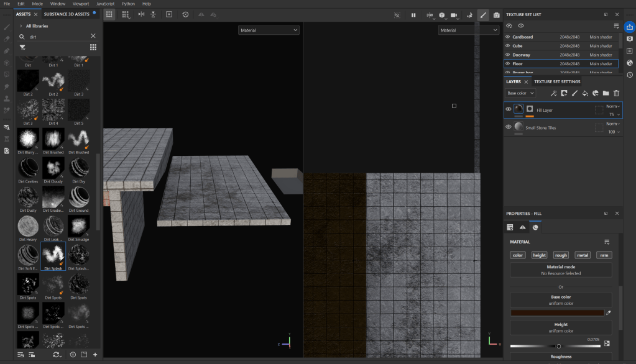Toggle visibility of Small Stone Tiles layer
This screenshot has height=364, width=636.
[x=508, y=127]
